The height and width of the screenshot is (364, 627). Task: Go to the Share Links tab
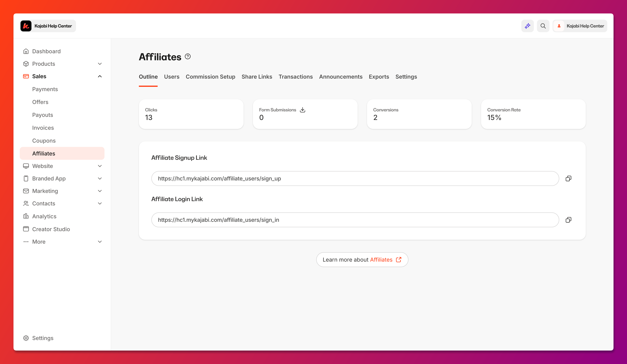(257, 76)
